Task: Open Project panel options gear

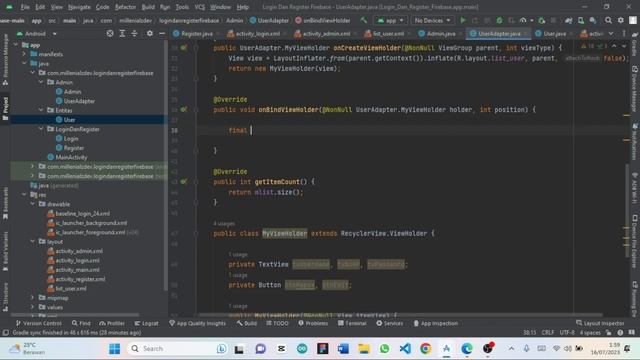Action: point(150,33)
